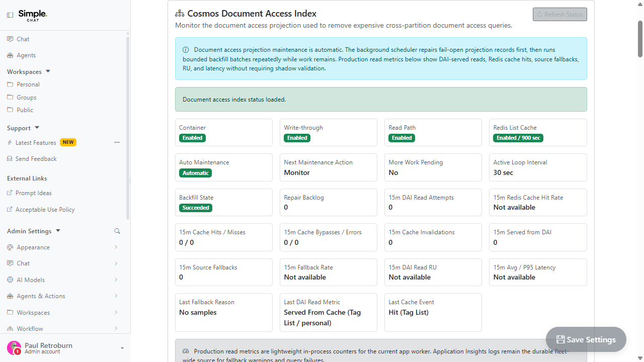Open the Send Feedback link
This screenshot has height=362, width=644.
[x=36, y=159]
